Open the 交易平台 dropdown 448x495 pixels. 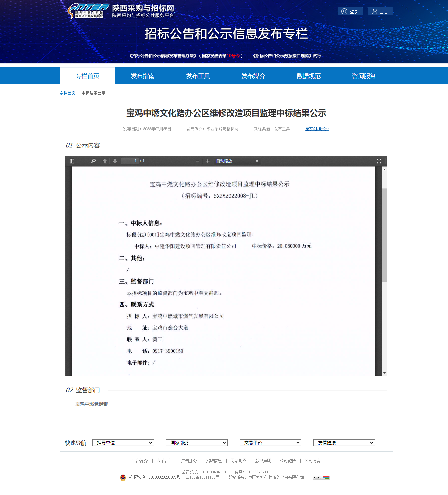click(x=270, y=443)
